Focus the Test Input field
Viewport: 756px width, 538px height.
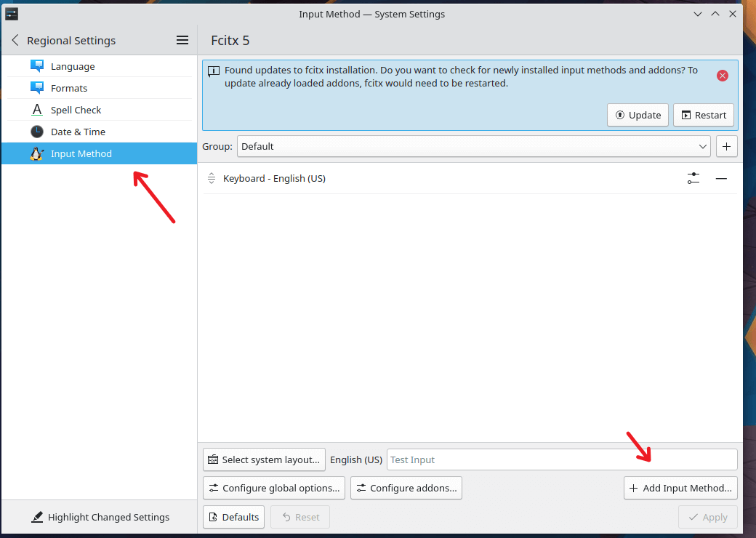point(562,460)
